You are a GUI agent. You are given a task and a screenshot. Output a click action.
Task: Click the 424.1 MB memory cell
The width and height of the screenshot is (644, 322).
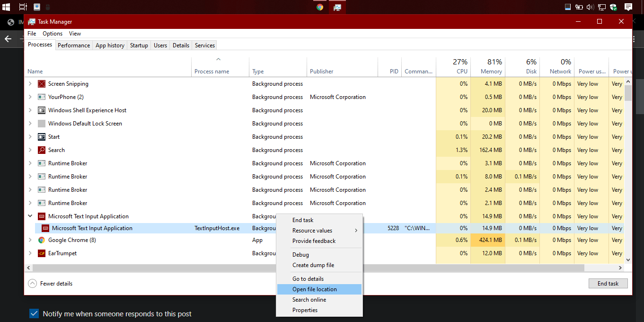click(488, 240)
